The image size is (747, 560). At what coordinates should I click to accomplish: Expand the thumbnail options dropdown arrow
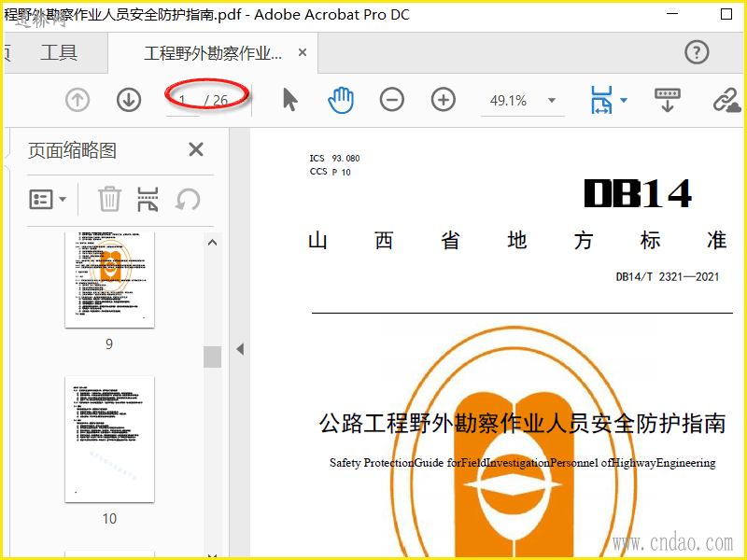point(63,199)
